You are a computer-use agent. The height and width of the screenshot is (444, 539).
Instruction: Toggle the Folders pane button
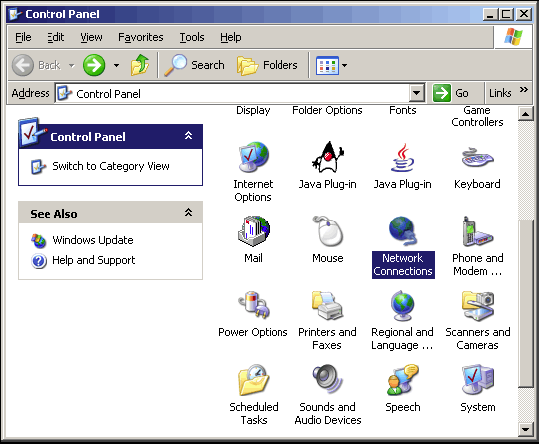point(267,65)
